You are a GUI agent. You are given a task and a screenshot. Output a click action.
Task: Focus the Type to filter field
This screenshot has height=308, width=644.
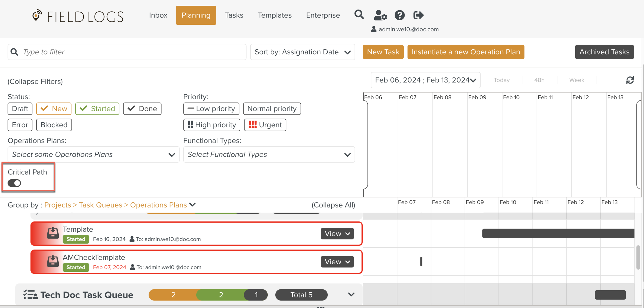[127, 52]
